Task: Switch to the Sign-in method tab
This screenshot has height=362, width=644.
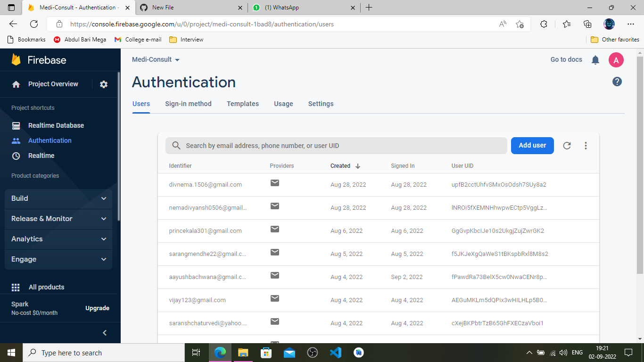Action: pos(188,104)
